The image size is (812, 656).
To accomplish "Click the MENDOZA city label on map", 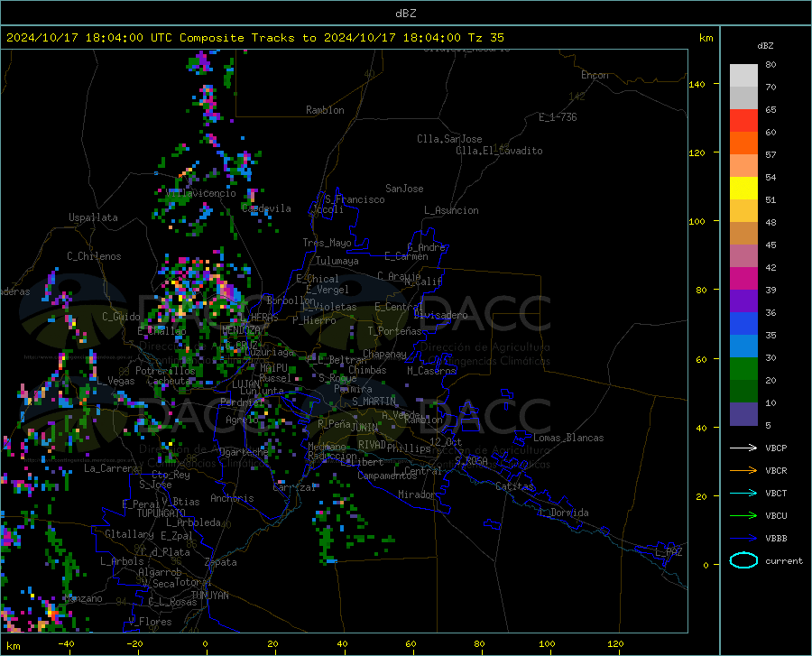I will tap(241, 330).
